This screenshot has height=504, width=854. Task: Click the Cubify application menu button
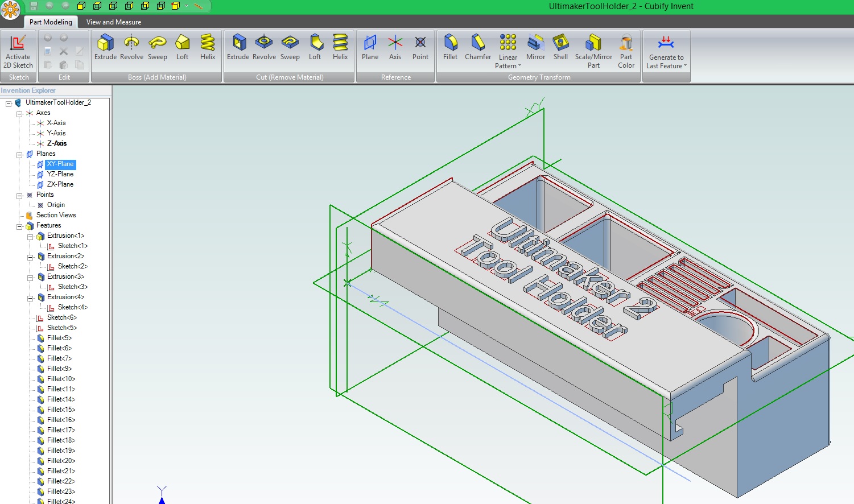pyautogui.click(x=10, y=9)
